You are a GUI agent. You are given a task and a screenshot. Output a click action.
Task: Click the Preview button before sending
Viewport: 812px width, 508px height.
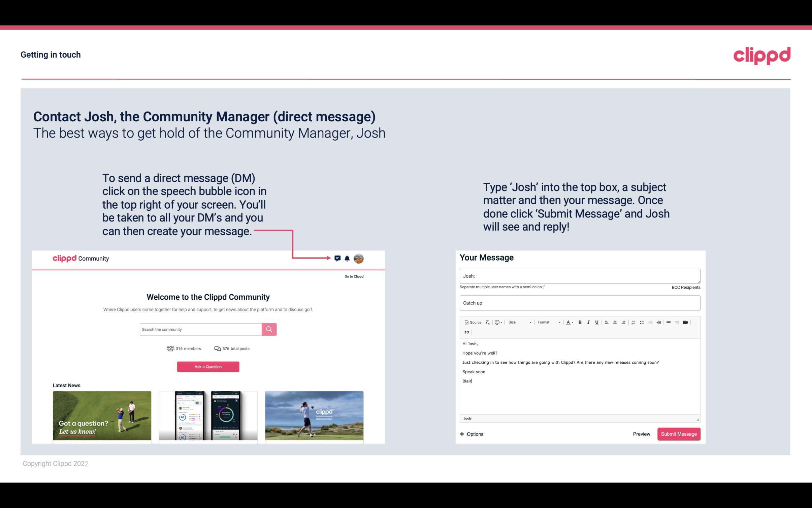point(641,434)
